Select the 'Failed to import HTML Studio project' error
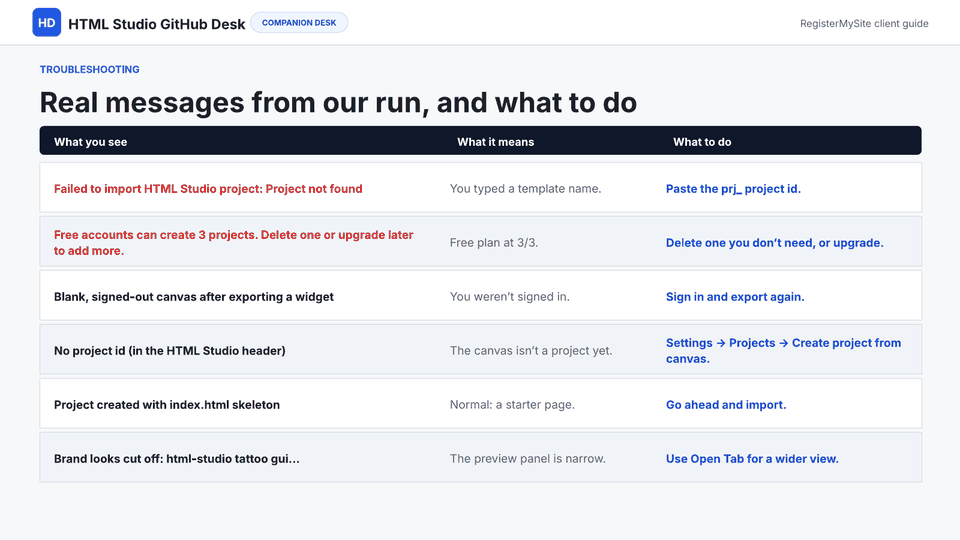 coord(208,189)
